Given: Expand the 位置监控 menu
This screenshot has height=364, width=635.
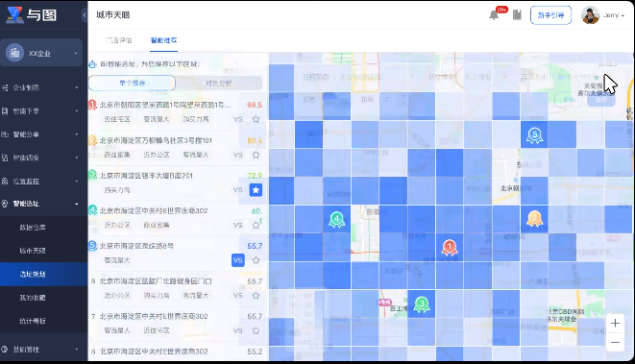Looking at the screenshot, I should [x=77, y=181].
